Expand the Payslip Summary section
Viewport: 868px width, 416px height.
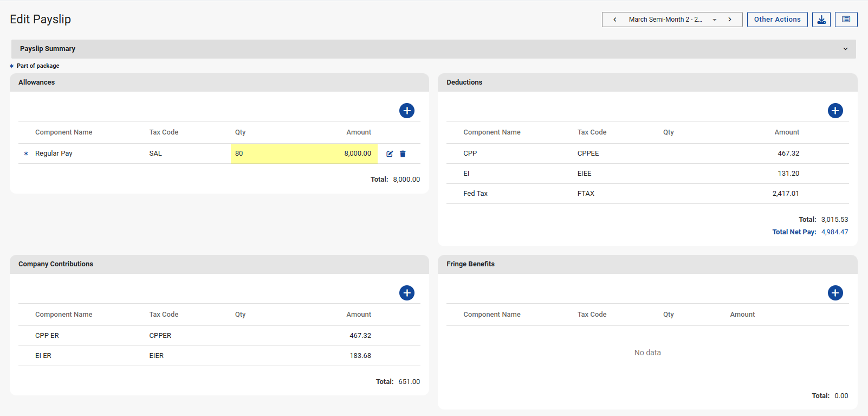pos(845,49)
